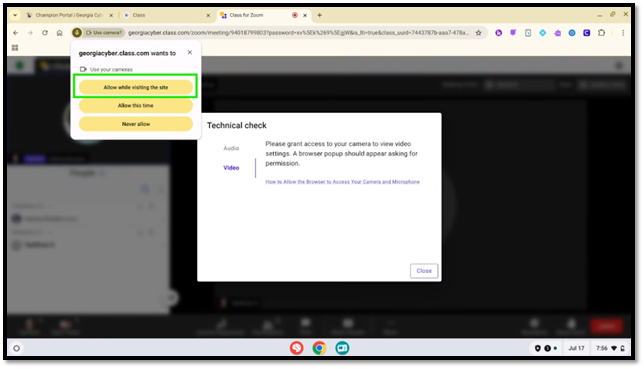
Task: Open the Chrome three-dot menu
Action: [623, 33]
